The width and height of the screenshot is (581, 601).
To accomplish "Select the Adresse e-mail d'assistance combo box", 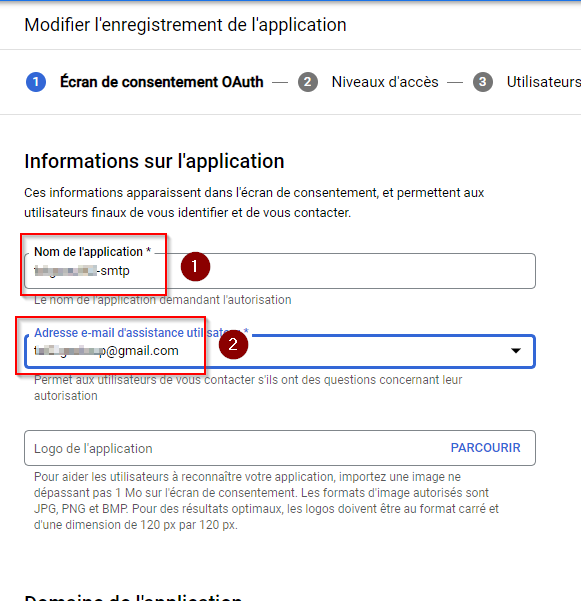I will pos(280,351).
